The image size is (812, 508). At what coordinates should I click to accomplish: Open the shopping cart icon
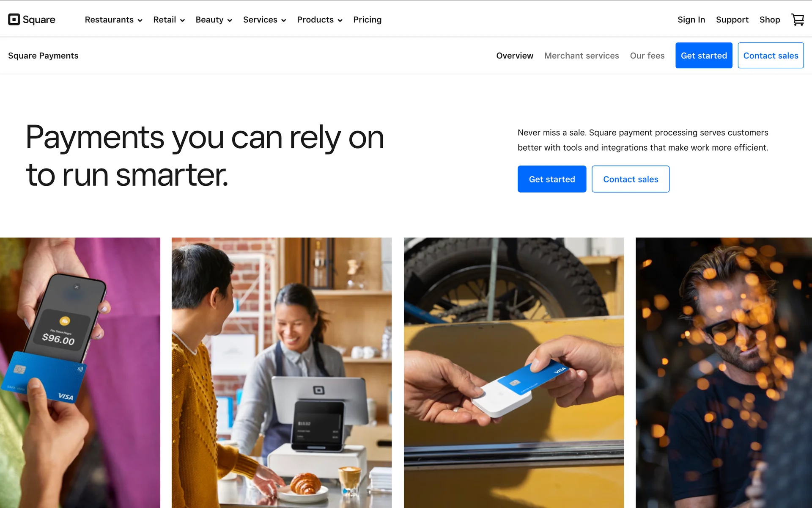797,19
